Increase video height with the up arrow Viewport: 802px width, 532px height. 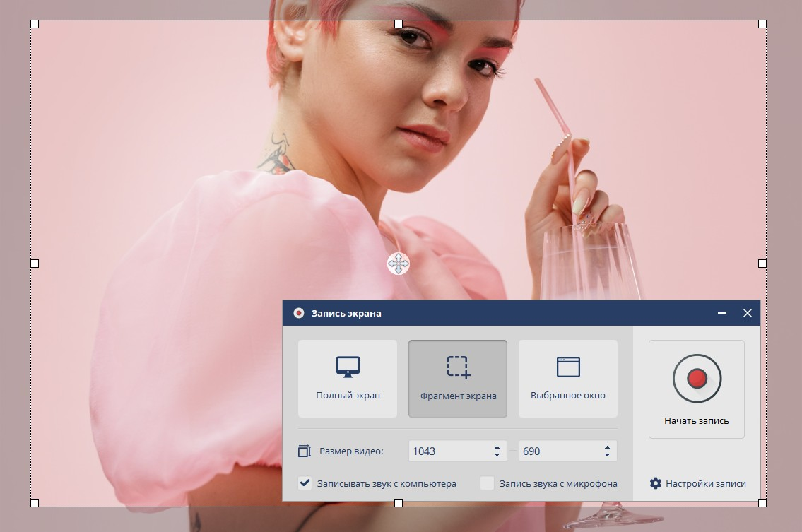tap(607, 447)
